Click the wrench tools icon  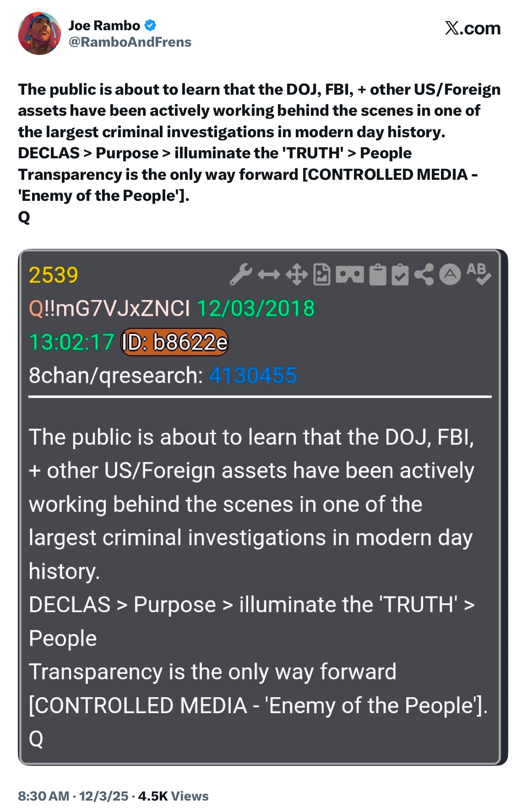[241, 274]
